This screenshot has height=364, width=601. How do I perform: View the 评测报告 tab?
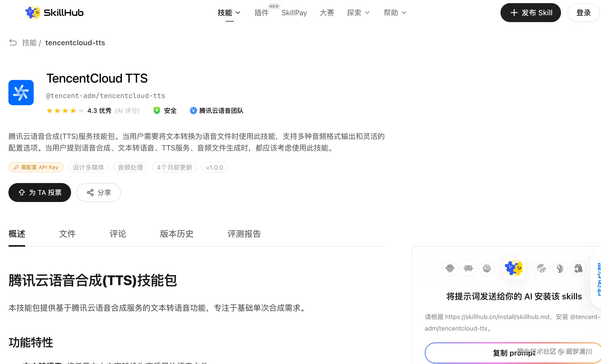pyautogui.click(x=244, y=234)
